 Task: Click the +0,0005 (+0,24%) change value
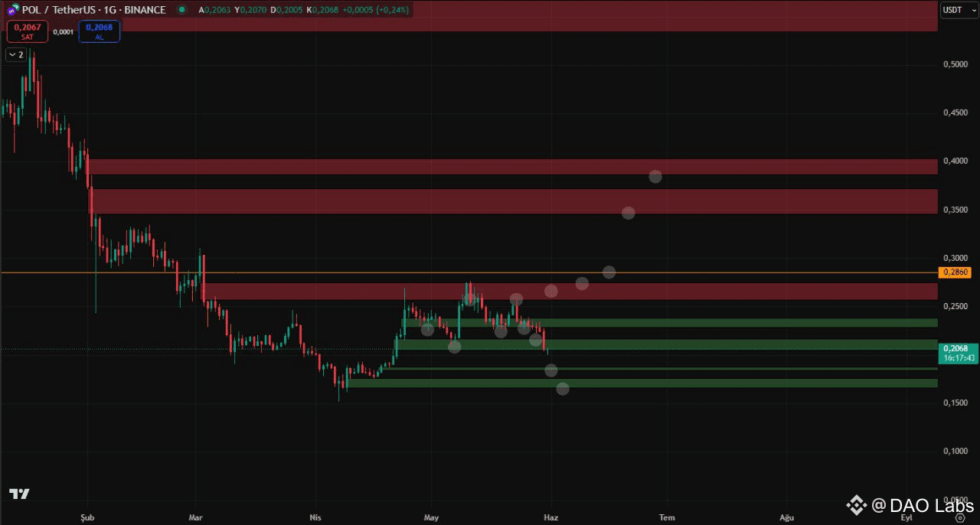(375, 10)
